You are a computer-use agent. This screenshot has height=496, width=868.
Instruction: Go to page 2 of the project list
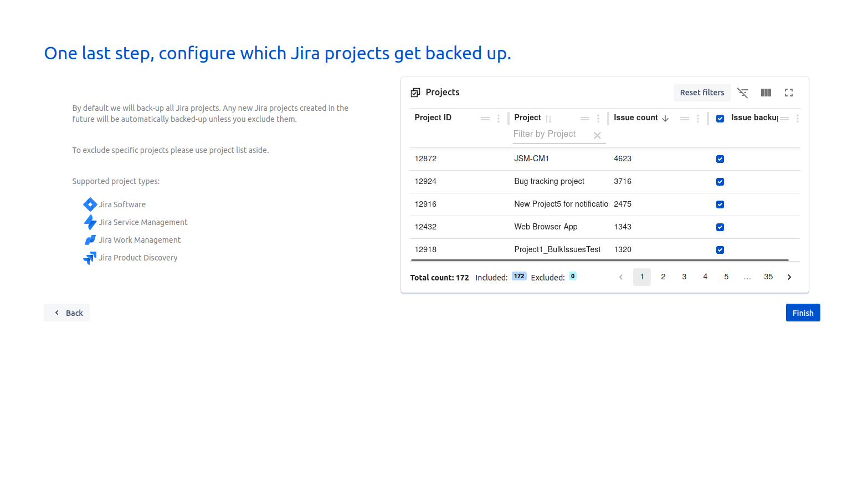[x=663, y=277]
